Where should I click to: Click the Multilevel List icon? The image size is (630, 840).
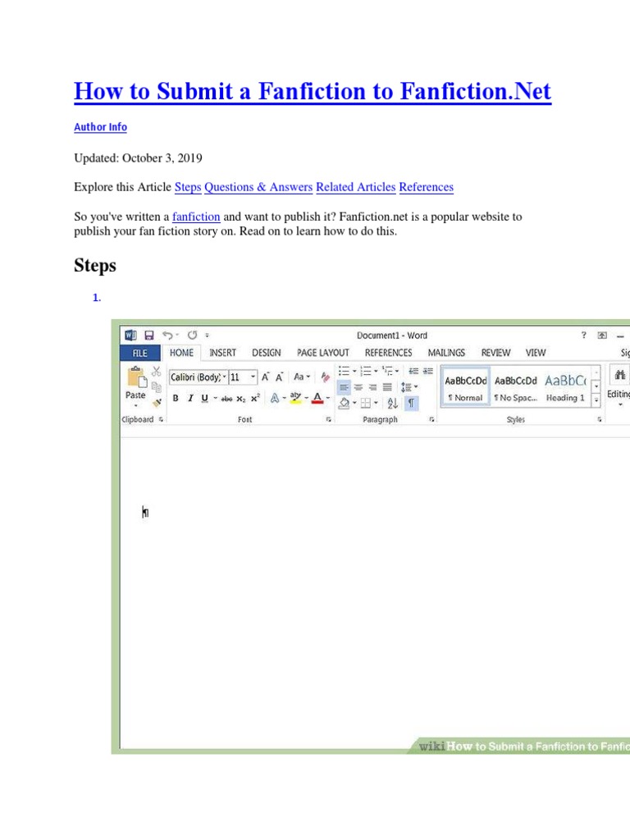tap(387, 371)
